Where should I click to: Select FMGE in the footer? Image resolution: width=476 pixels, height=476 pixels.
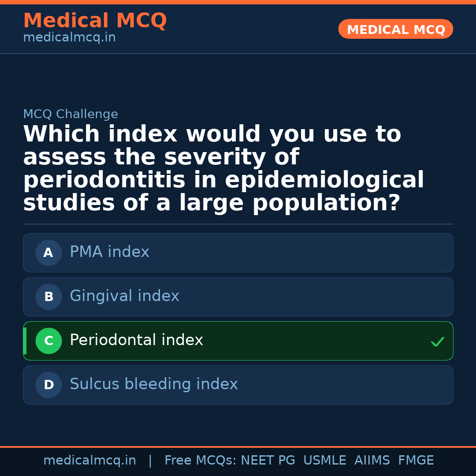coord(416,461)
